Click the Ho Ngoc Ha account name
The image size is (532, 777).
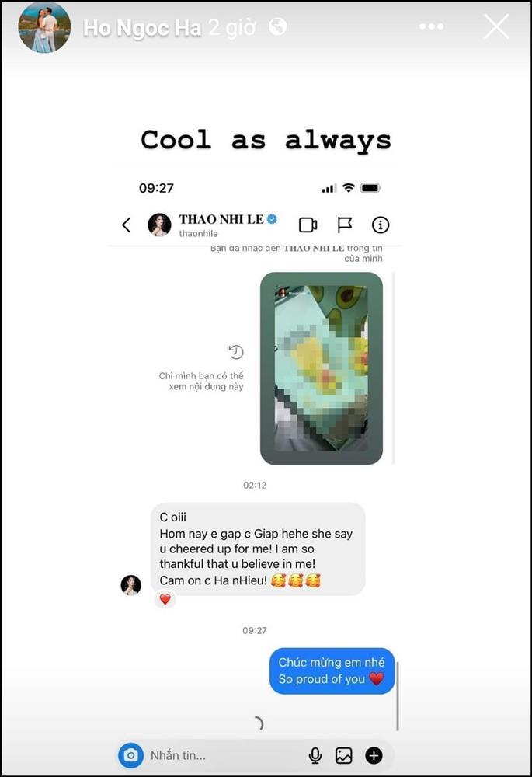(x=141, y=28)
